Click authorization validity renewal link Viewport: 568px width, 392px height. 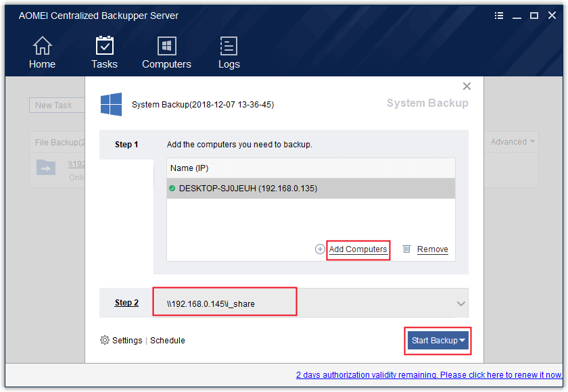point(429,375)
